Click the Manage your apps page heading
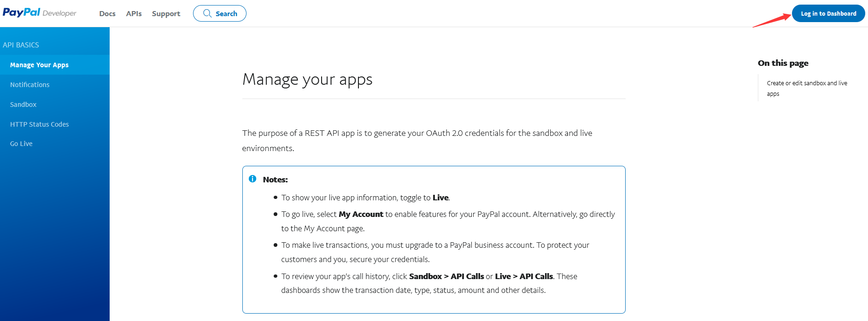868x321 pixels. (307, 79)
